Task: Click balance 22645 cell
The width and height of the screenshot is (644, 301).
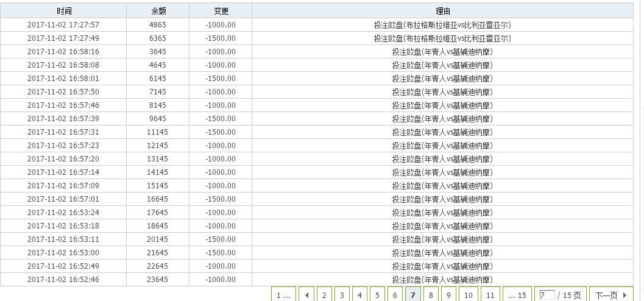Action: [x=158, y=266]
